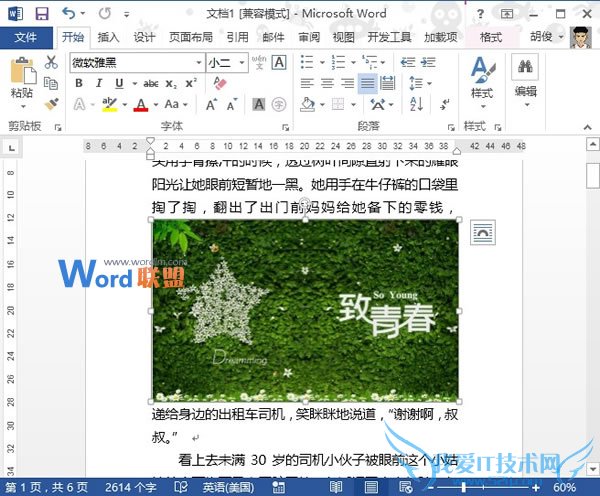Click the Copy icon in clipboard group
This screenshot has height=496, width=600.
point(51,83)
